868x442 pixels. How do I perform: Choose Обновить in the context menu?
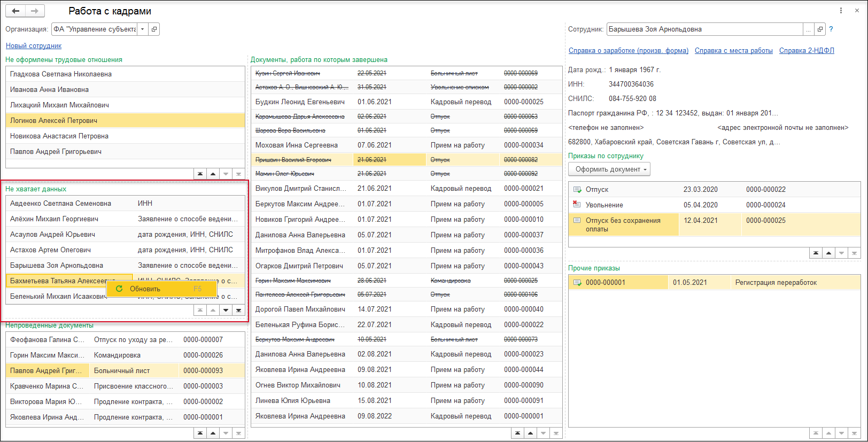(162, 289)
